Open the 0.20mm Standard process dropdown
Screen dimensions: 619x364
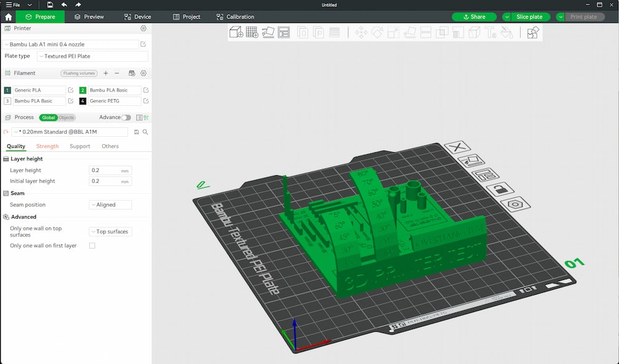tap(69, 132)
